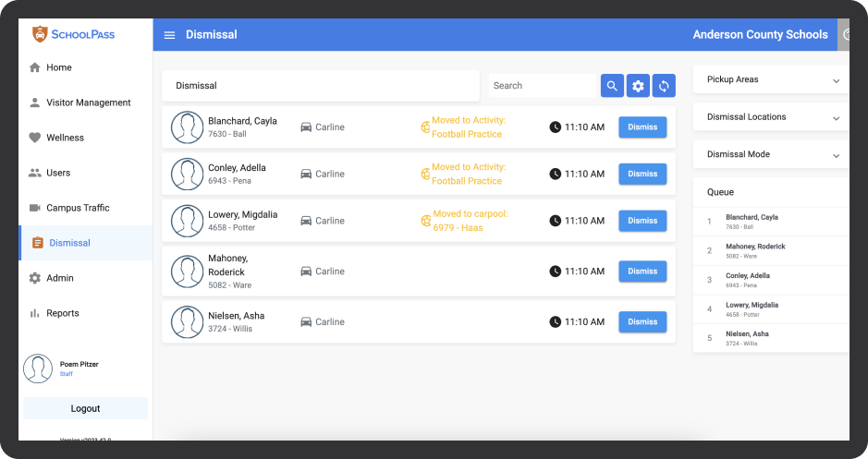Select Mahoney, Roderick in the Queue
This screenshot has width=868, height=459.
[755, 250]
